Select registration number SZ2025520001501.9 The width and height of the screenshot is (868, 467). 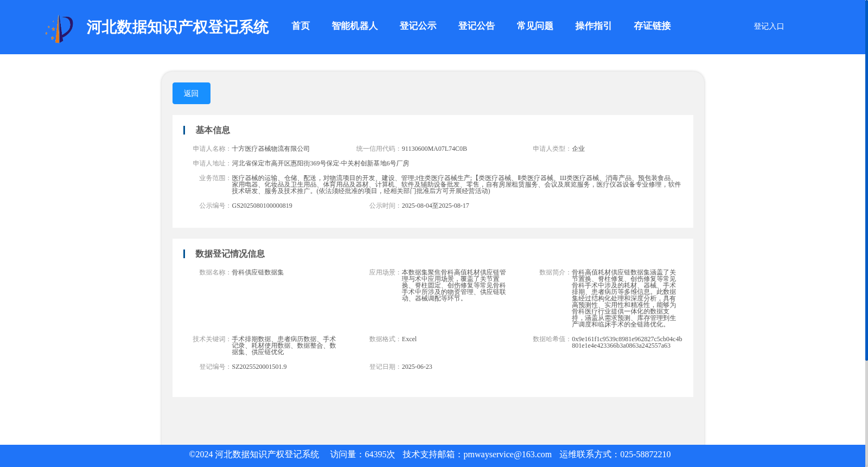coord(259,367)
